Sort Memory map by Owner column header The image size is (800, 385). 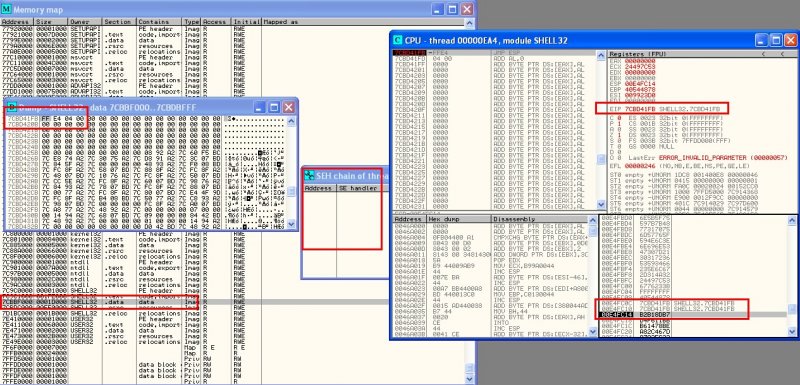85,22
